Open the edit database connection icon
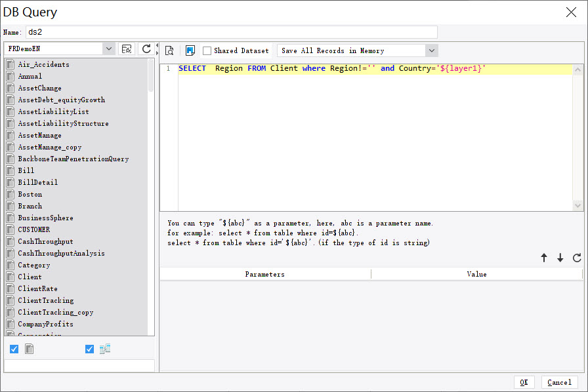This screenshot has height=392, width=588. [126, 49]
